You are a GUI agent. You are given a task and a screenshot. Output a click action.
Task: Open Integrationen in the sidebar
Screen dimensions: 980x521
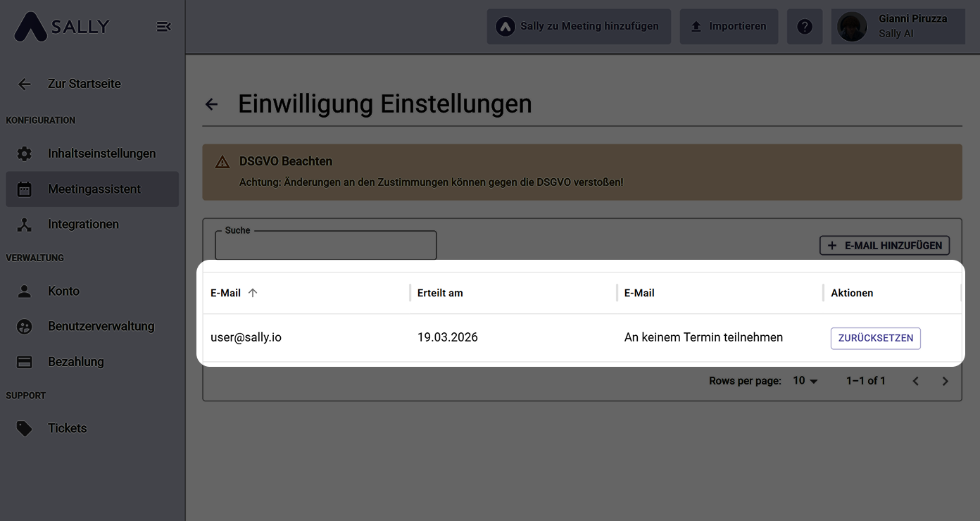[83, 225]
